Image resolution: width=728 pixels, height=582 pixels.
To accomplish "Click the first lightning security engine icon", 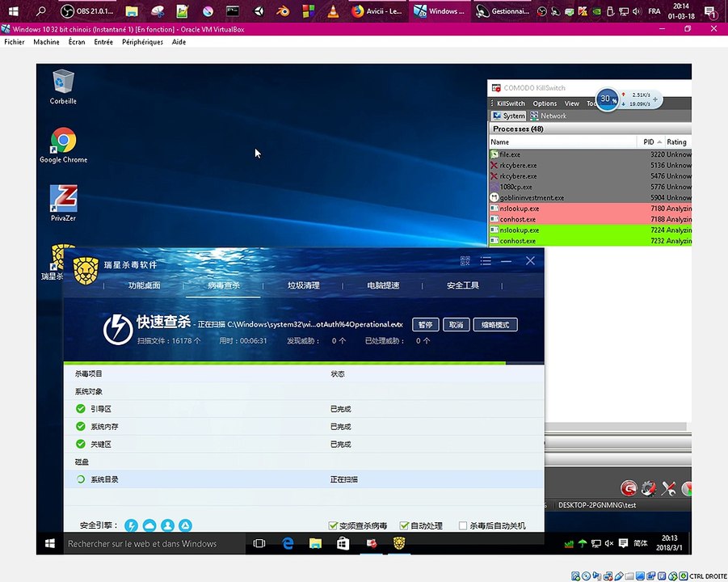I will point(132,525).
